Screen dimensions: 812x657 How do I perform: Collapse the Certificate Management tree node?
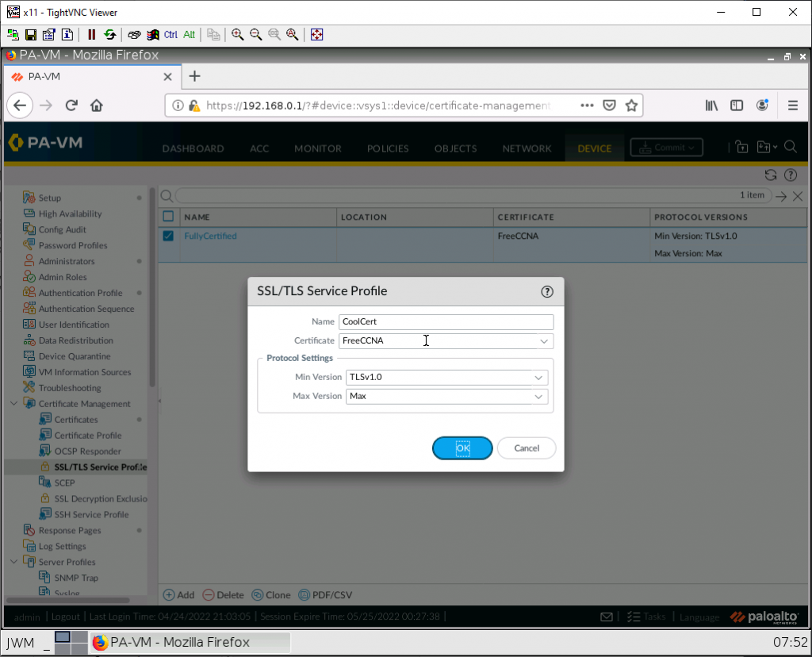14,404
